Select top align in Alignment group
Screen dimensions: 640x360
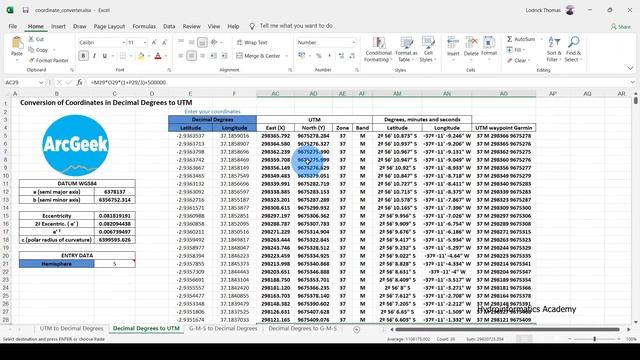181,42
